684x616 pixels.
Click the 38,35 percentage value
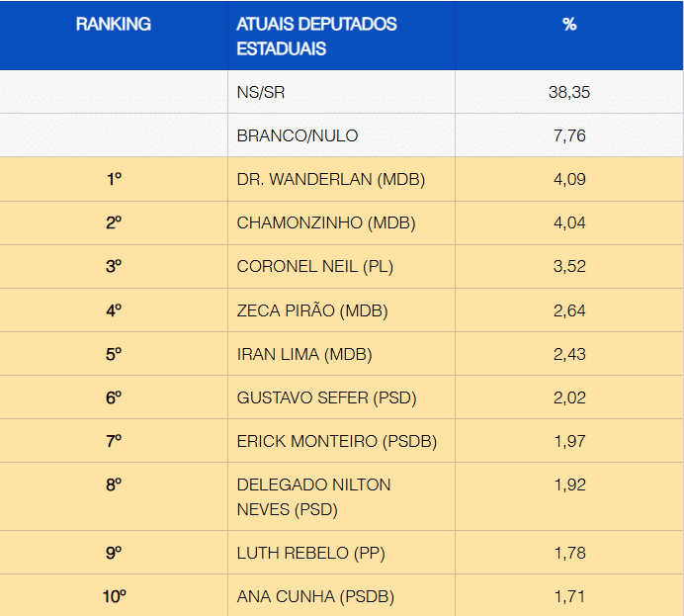click(569, 92)
